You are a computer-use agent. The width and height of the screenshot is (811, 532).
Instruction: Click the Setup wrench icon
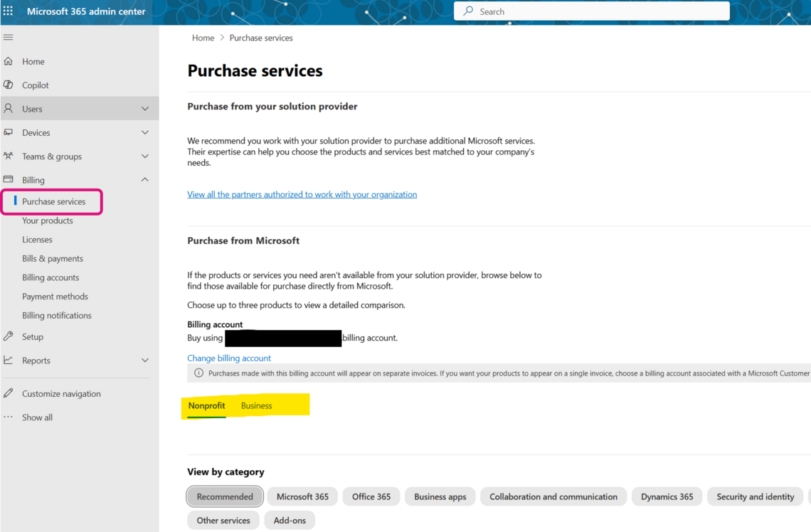pos(9,336)
